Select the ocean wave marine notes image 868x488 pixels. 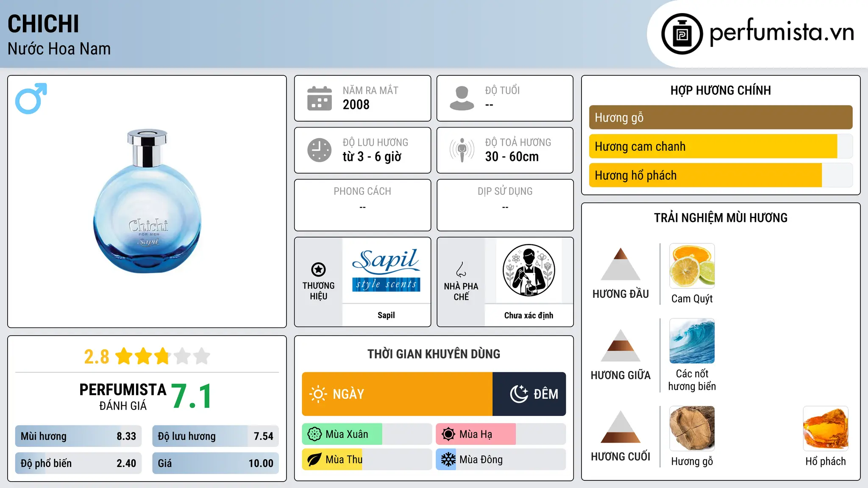click(692, 341)
